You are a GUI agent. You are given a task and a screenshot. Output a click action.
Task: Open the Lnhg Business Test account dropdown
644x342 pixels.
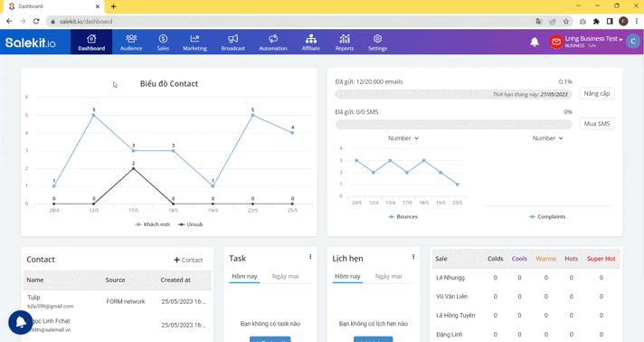(x=593, y=39)
